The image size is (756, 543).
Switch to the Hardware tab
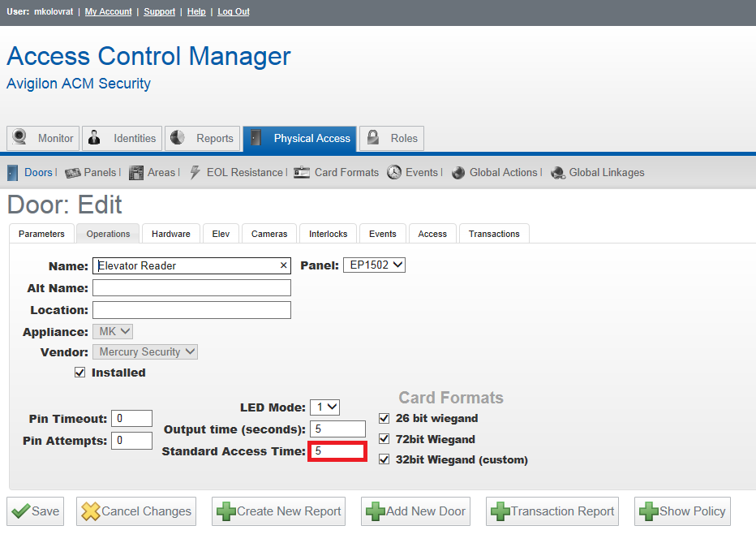170,233
